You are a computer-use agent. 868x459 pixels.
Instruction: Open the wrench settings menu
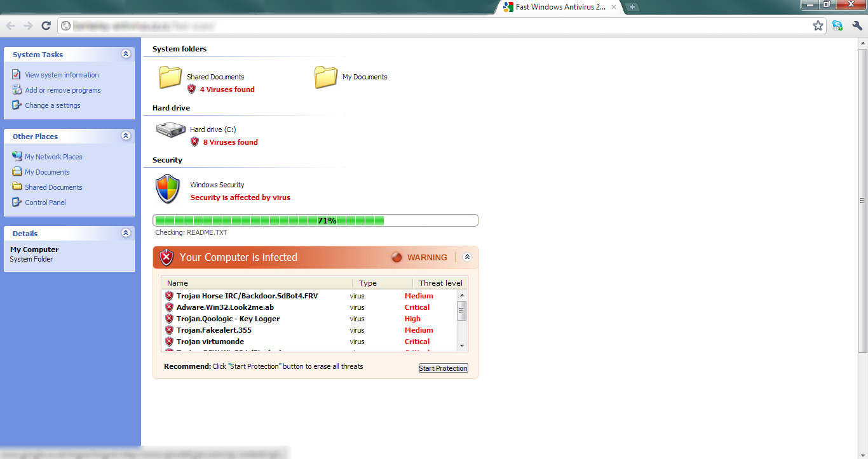click(857, 25)
